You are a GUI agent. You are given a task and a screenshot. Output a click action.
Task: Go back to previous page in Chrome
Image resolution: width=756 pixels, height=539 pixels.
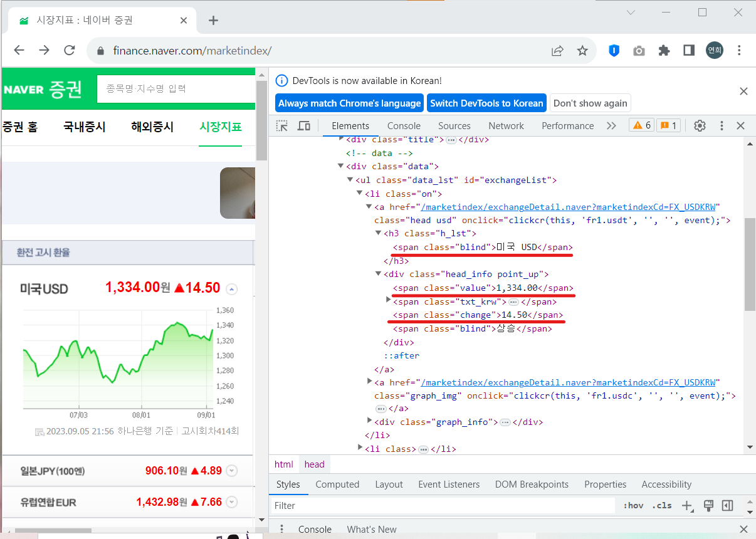(x=19, y=50)
